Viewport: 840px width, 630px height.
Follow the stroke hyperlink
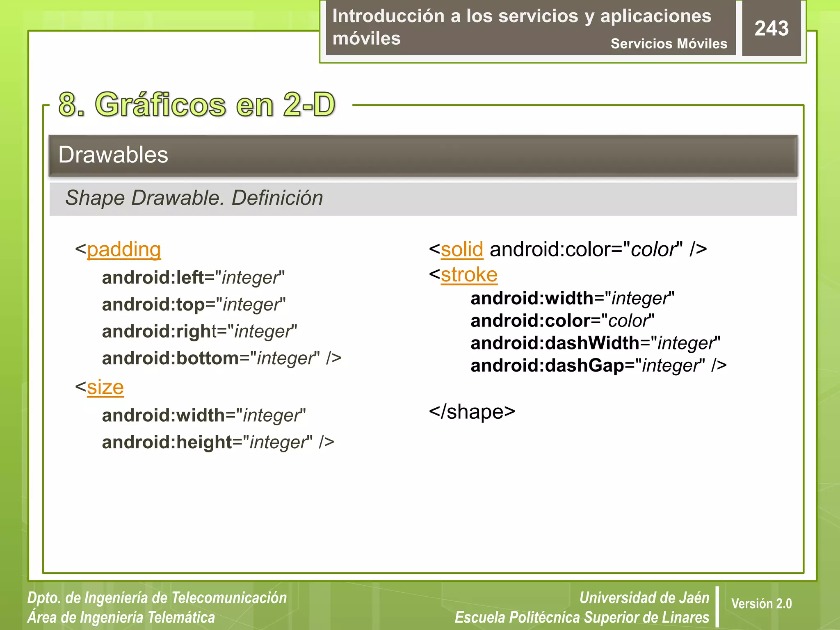[469, 274]
